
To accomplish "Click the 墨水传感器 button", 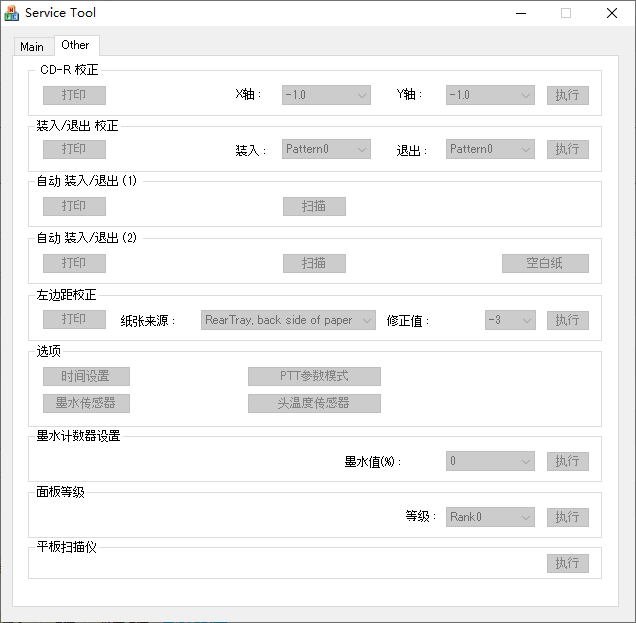I will pos(86,403).
